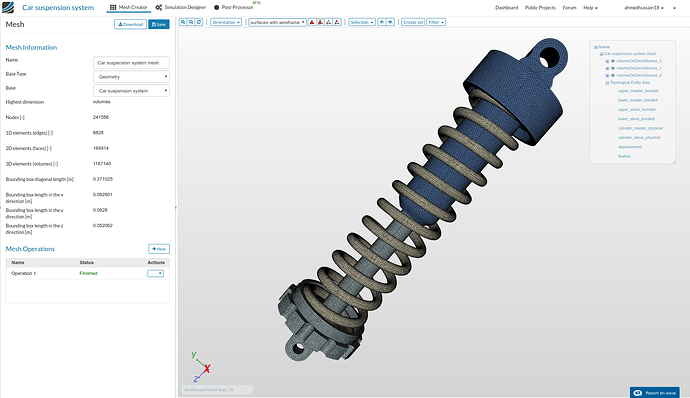Collapse the Topological Entity Sets node
Image resolution: width=690 pixels, height=398 pixels.
point(607,83)
